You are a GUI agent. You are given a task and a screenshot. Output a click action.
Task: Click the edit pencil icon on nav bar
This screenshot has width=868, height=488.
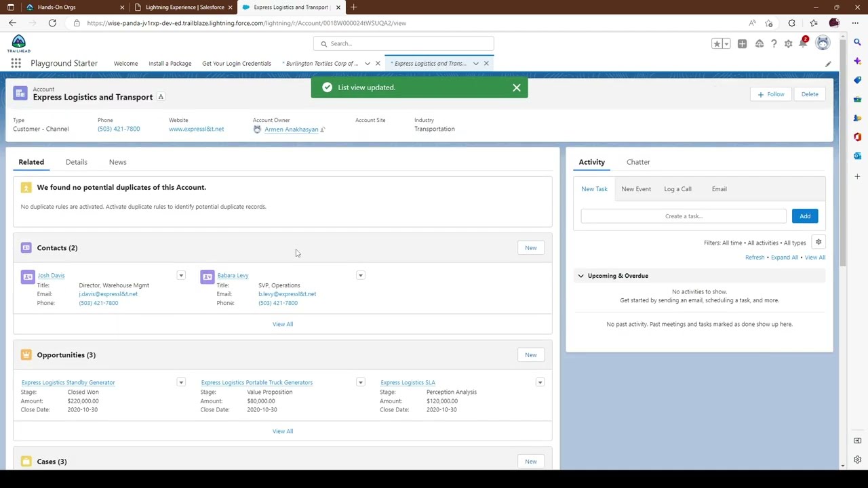click(828, 64)
